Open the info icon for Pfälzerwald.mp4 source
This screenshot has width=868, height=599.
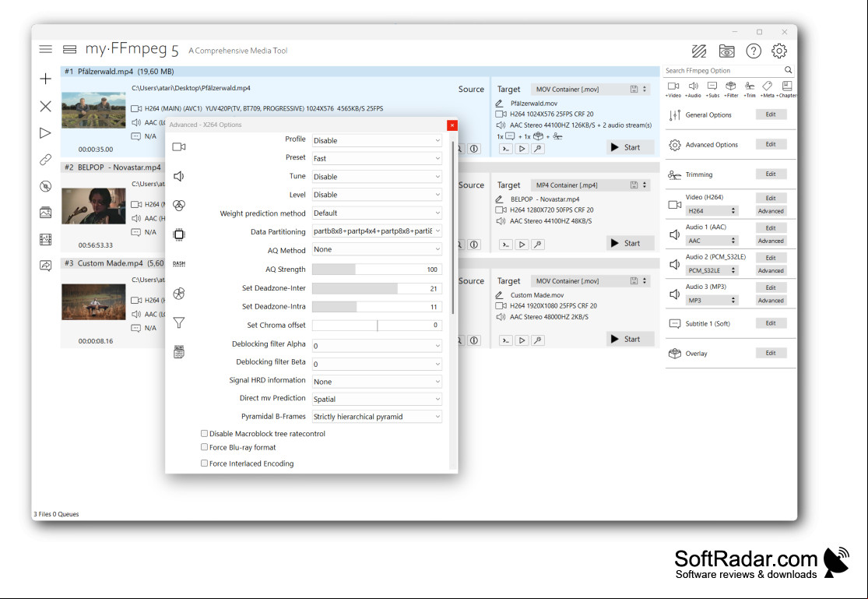[474, 149]
